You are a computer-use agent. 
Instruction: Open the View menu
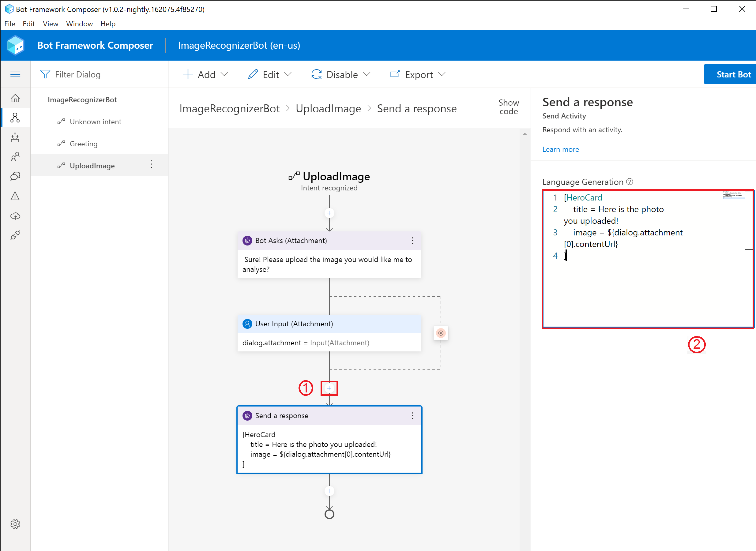click(x=51, y=24)
